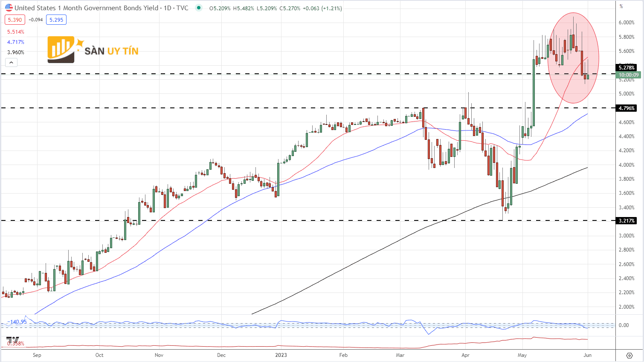Viewport: 644px width, 362px height.
Task: Click the Nov label on time axis
Action: click(159, 355)
